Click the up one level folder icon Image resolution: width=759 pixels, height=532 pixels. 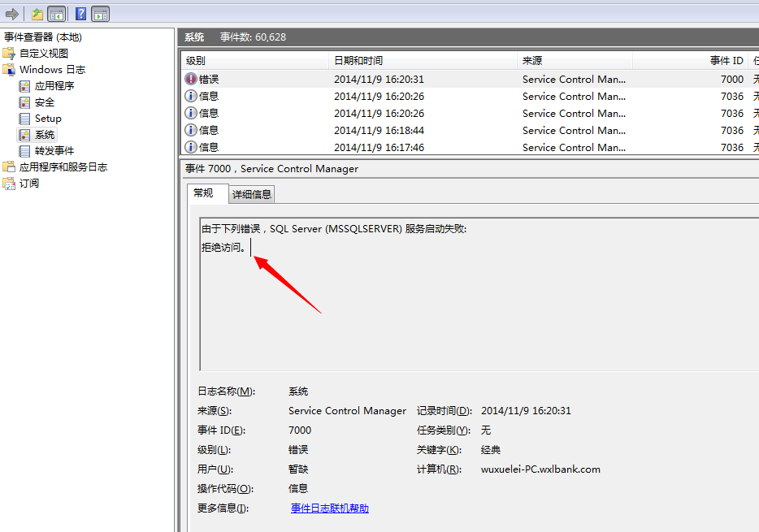(x=37, y=14)
